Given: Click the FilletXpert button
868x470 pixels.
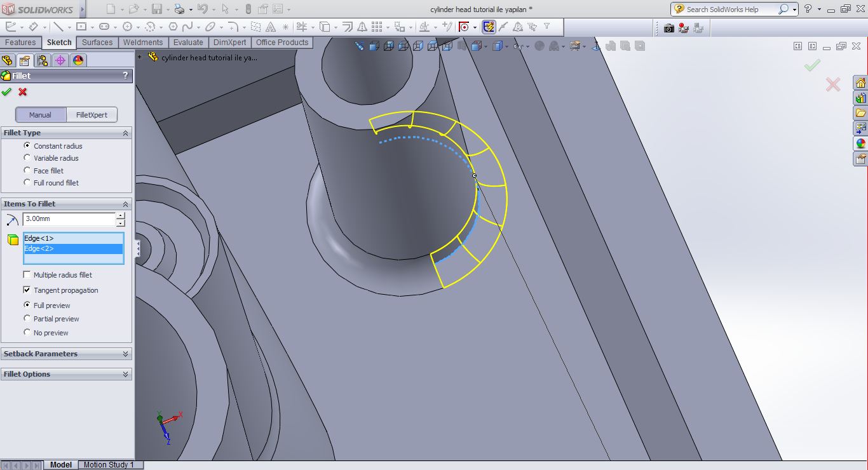Looking at the screenshot, I should tap(92, 115).
